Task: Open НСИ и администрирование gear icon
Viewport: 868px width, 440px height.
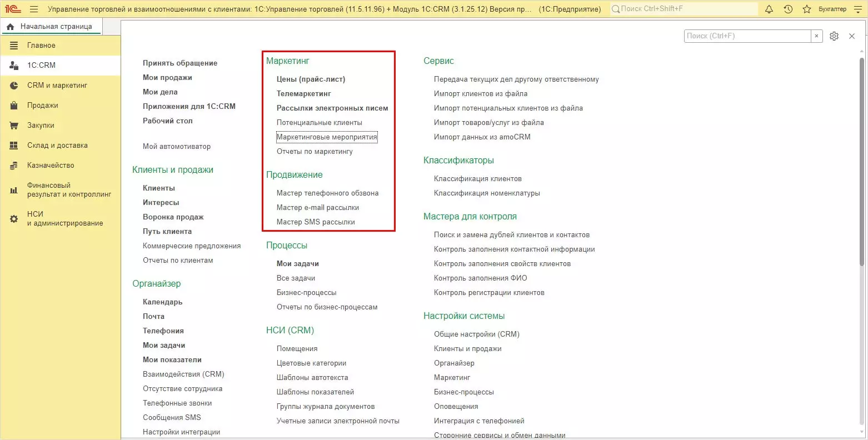Action: click(x=14, y=219)
